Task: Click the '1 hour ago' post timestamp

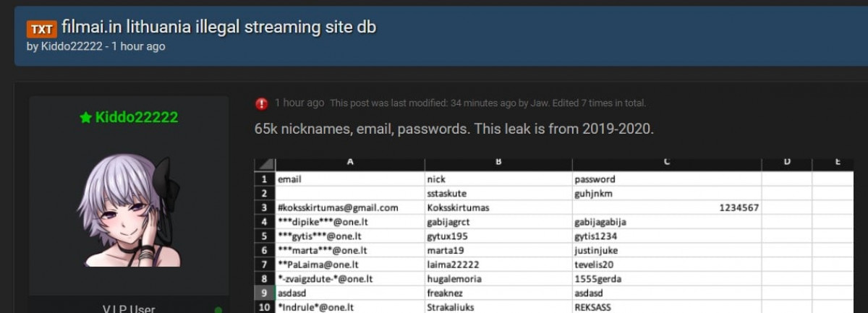Action: coord(299,103)
